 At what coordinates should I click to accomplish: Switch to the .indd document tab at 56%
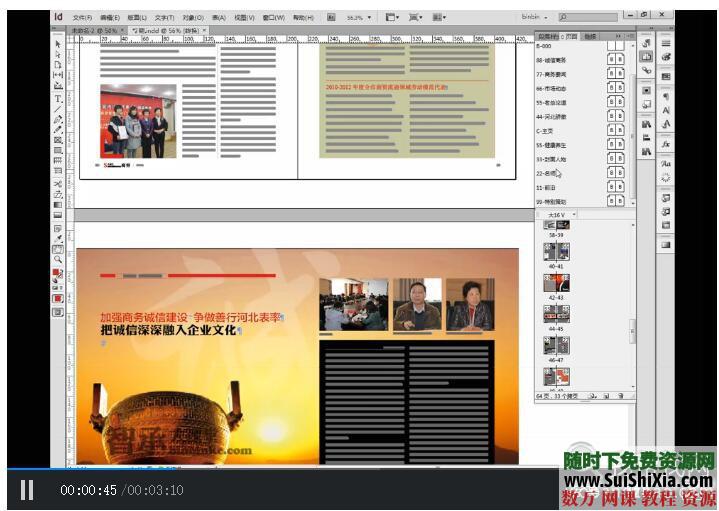click(x=169, y=30)
